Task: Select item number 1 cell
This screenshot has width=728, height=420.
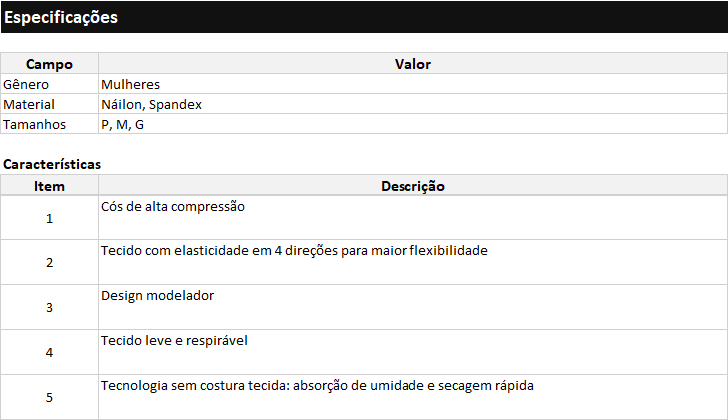Action: coord(49,218)
